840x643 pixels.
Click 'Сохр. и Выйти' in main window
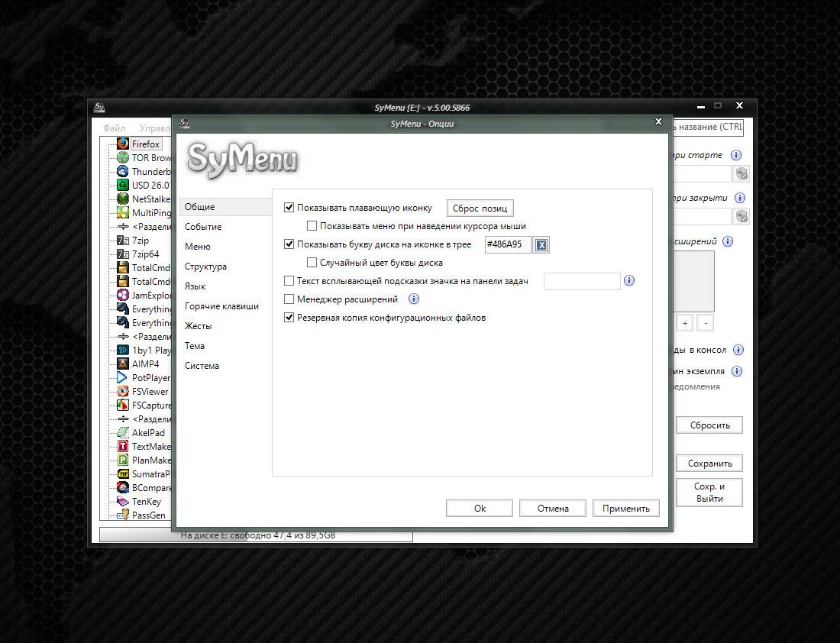[710, 493]
